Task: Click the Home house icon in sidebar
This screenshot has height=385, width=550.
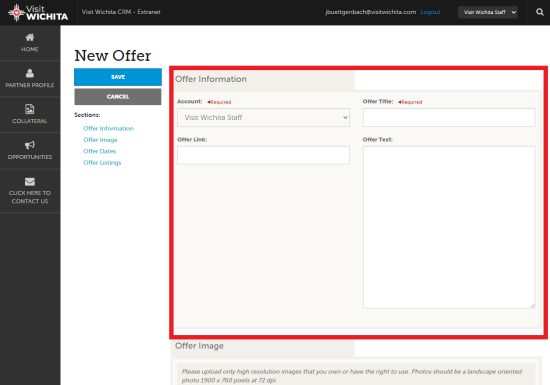Action: (30, 37)
